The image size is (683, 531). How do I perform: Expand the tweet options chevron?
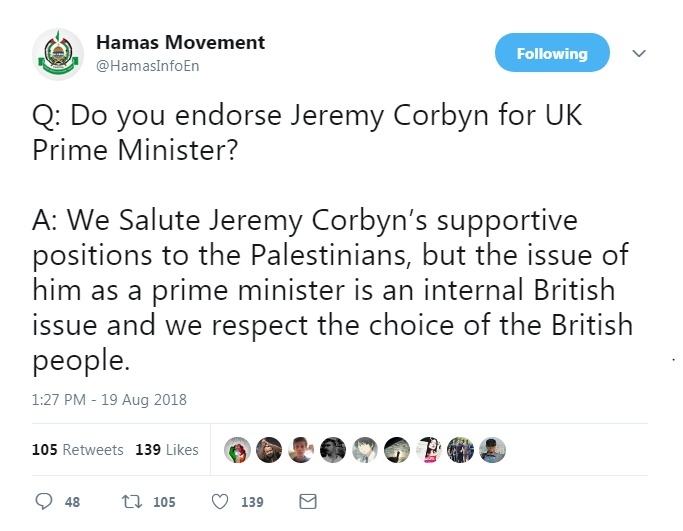point(640,53)
